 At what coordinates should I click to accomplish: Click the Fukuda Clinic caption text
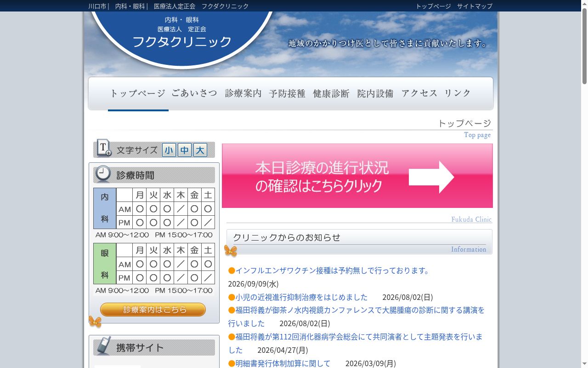tap(471, 219)
